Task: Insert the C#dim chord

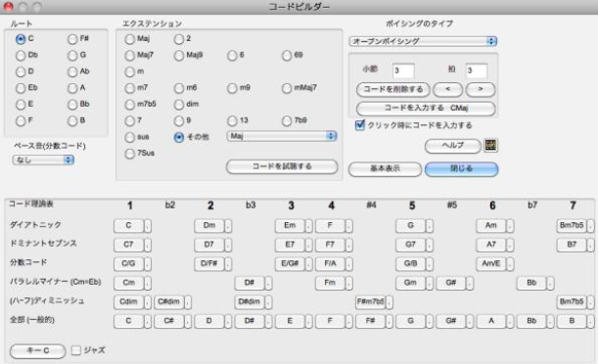Action: coord(169,302)
